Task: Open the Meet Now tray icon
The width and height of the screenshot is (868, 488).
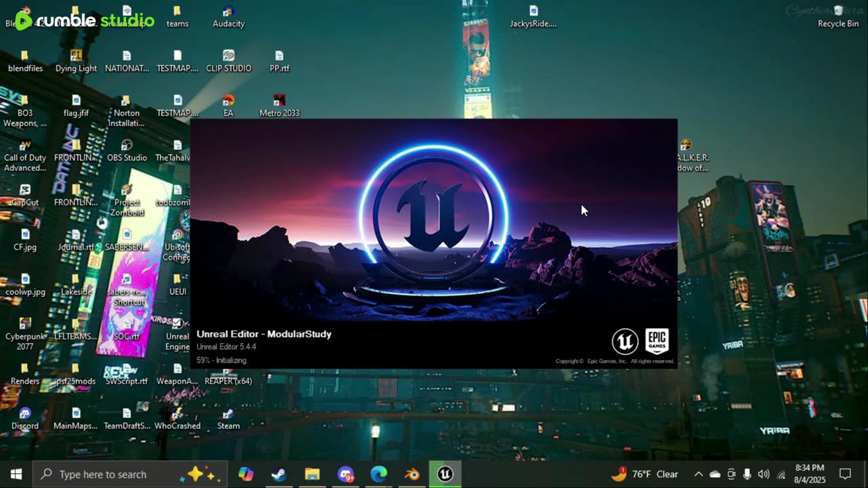Action: (731, 474)
